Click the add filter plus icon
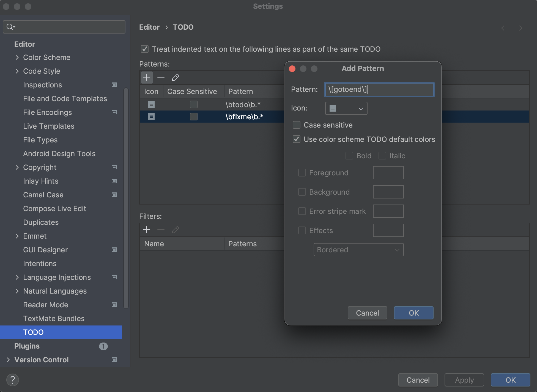Image resolution: width=537 pixels, height=392 pixels. click(x=147, y=230)
